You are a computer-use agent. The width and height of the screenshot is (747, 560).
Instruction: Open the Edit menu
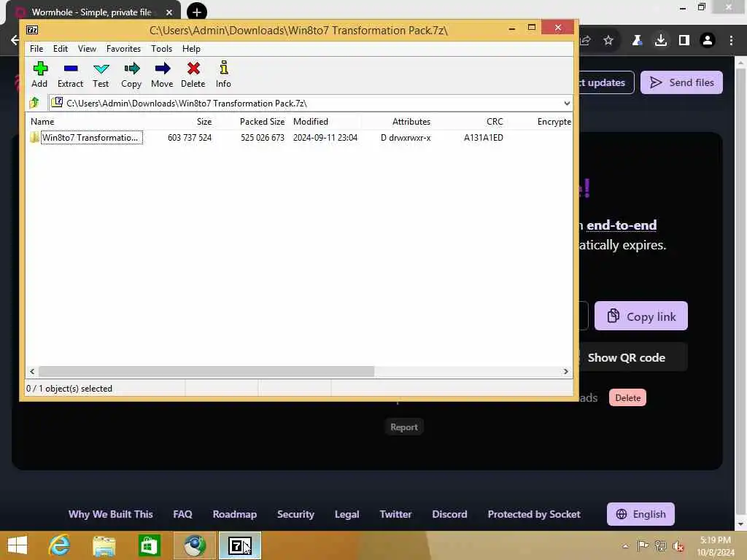pyautogui.click(x=60, y=49)
